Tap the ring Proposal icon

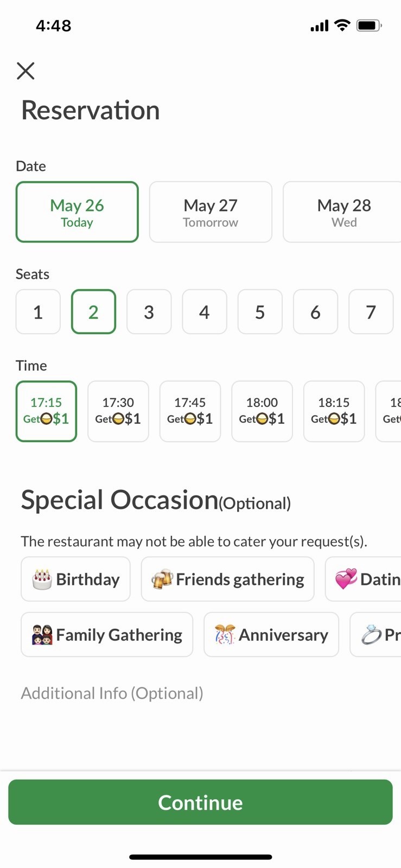371,635
